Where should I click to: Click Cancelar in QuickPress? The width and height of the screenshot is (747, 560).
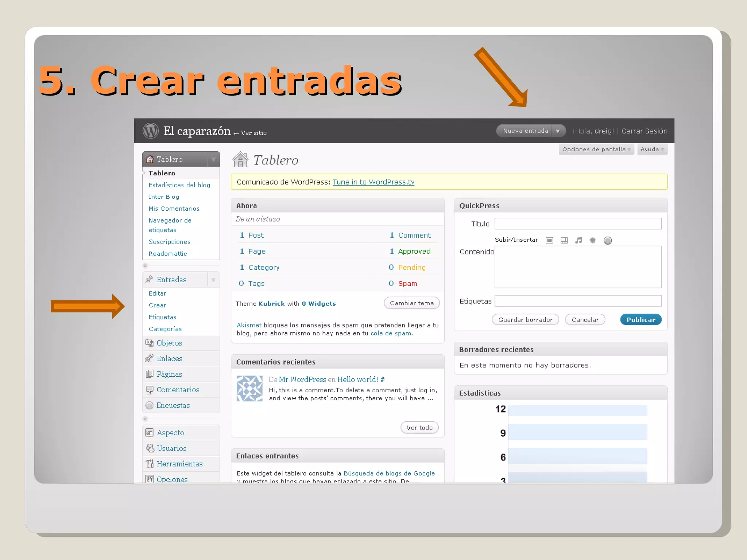(585, 320)
